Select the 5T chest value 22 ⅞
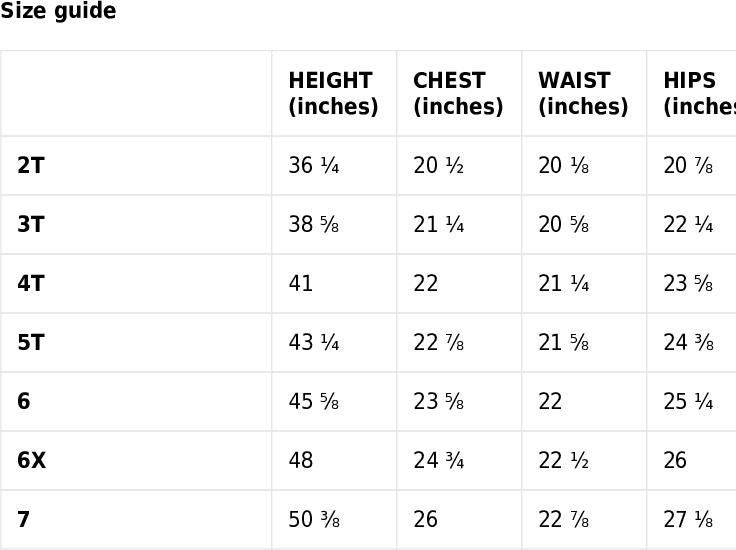736x550 pixels. point(439,343)
